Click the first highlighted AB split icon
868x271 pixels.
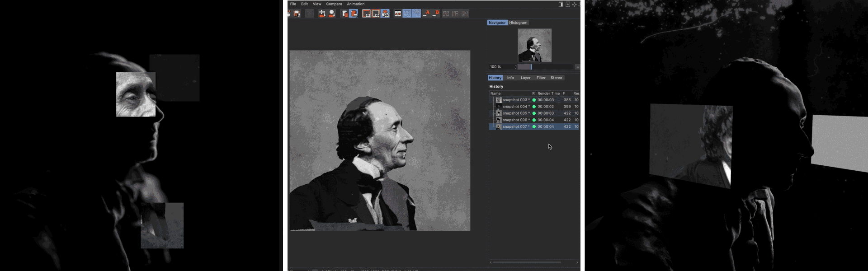click(407, 14)
